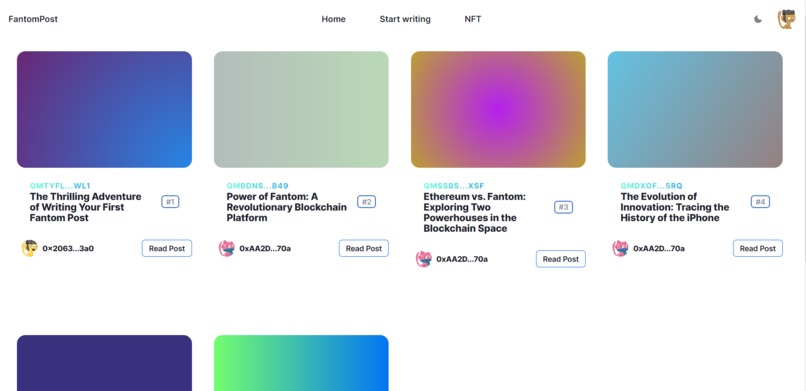
Task: Toggle dark mode with the moon icon
Action: coord(758,20)
